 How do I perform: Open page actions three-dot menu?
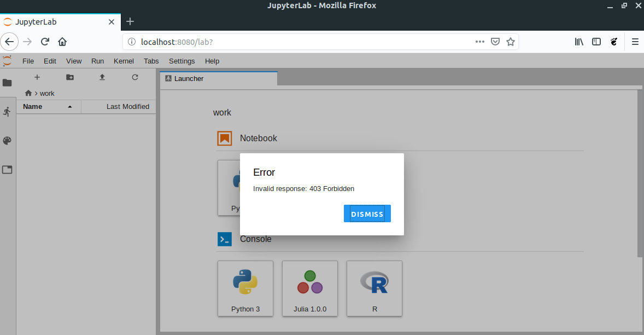pyautogui.click(x=479, y=42)
